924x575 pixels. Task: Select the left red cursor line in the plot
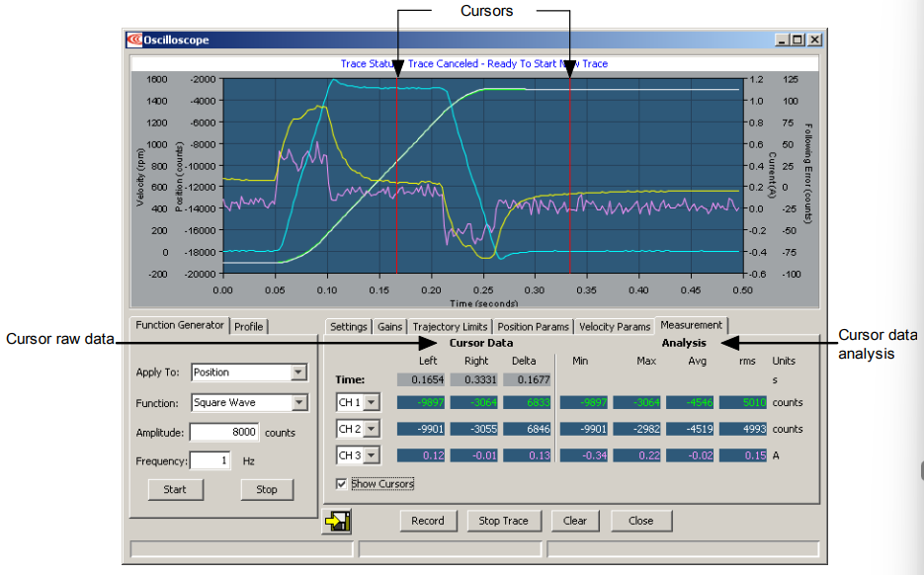pyautogui.click(x=396, y=176)
